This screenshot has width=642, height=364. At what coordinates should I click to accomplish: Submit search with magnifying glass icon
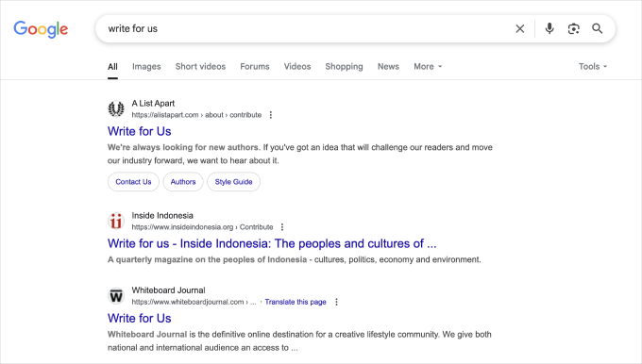(598, 28)
